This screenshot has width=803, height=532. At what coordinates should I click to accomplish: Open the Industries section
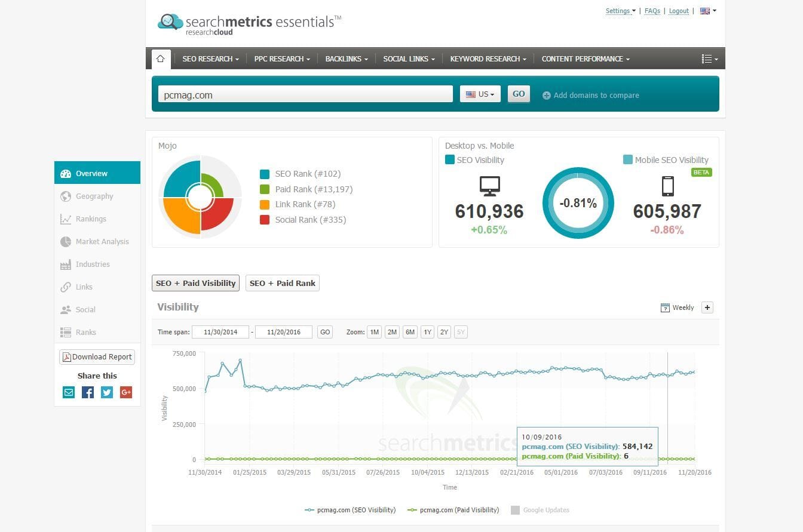point(94,264)
